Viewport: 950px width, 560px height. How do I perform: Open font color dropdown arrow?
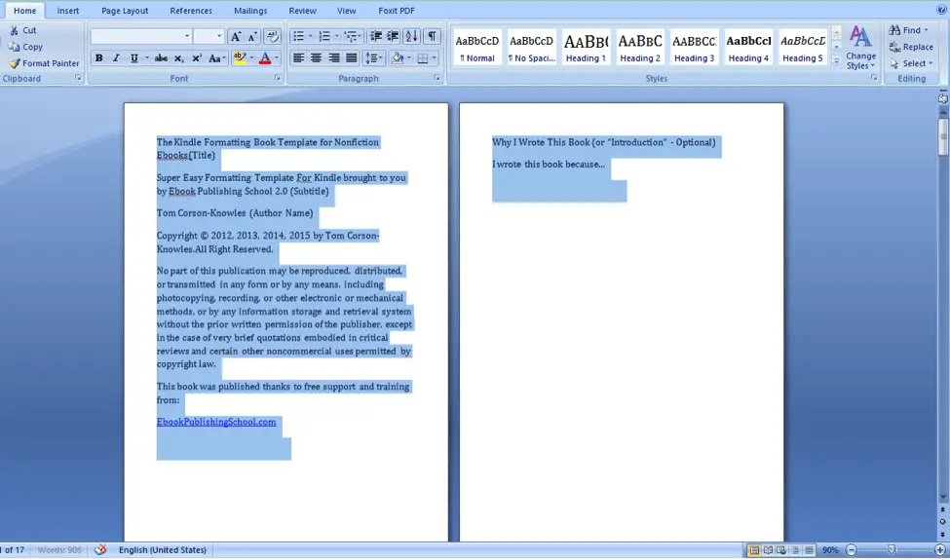coord(277,58)
